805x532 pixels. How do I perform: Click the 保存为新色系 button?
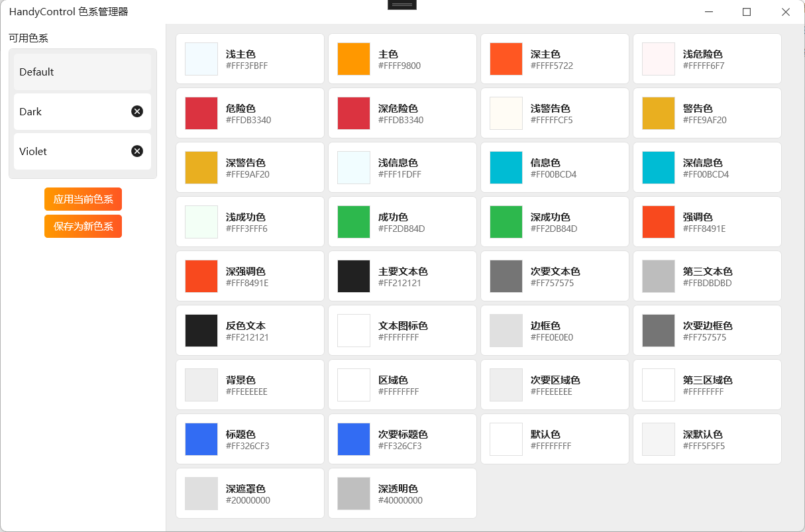pyautogui.click(x=83, y=226)
